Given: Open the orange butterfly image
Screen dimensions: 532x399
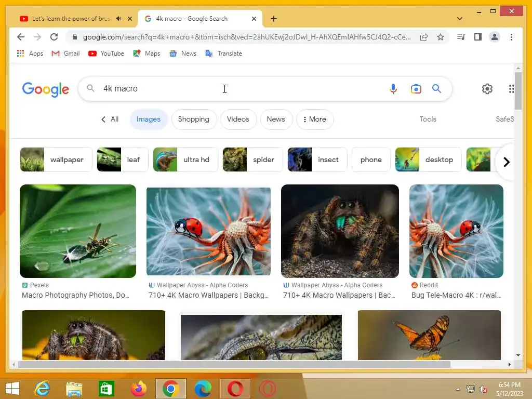Looking at the screenshot, I should pyautogui.click(x=429, y=335).
